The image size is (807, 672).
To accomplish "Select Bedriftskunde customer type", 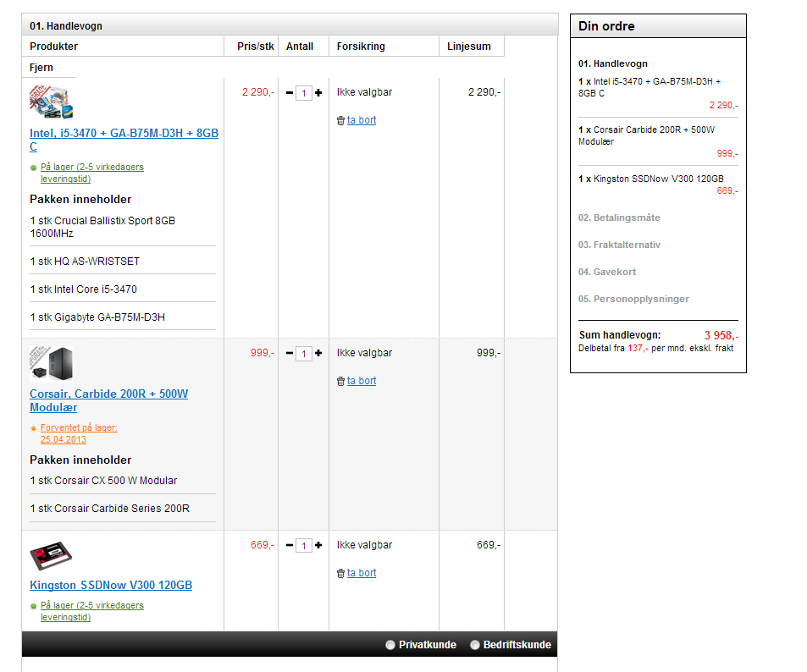I will tap(474, 645).
